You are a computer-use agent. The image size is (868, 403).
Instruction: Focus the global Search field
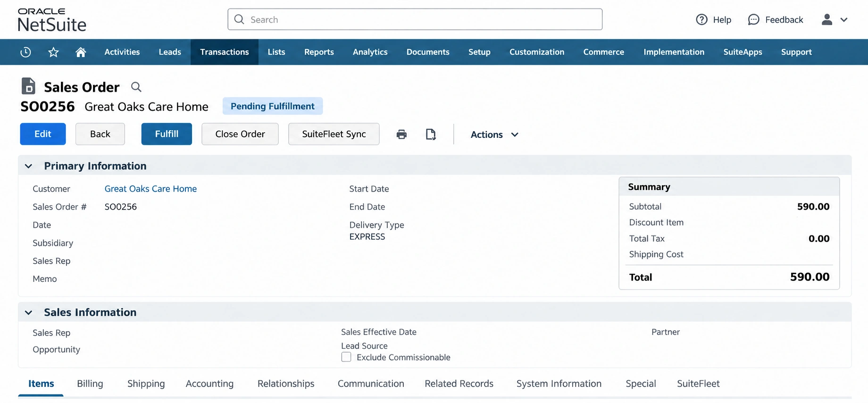(x=415, y=19)
